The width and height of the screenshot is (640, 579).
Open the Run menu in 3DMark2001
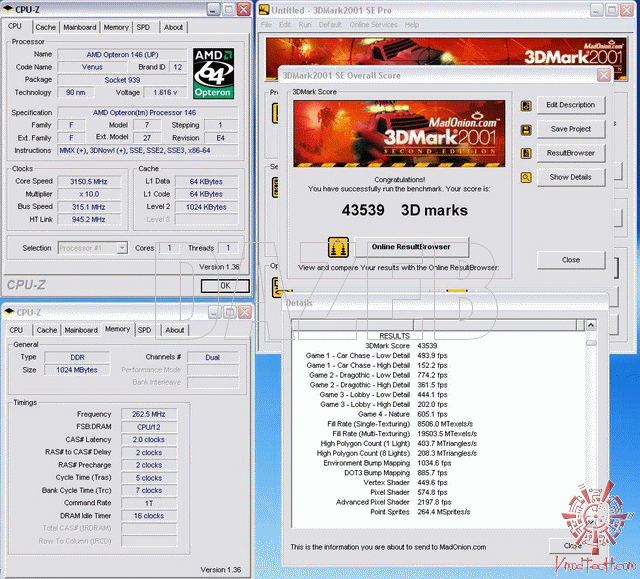(305, 25)
